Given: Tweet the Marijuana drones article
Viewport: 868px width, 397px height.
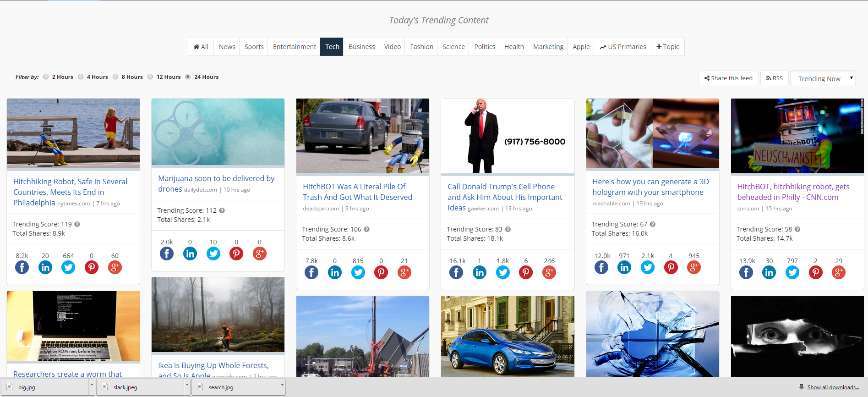Looking at the screenshot, I should 213,254.
